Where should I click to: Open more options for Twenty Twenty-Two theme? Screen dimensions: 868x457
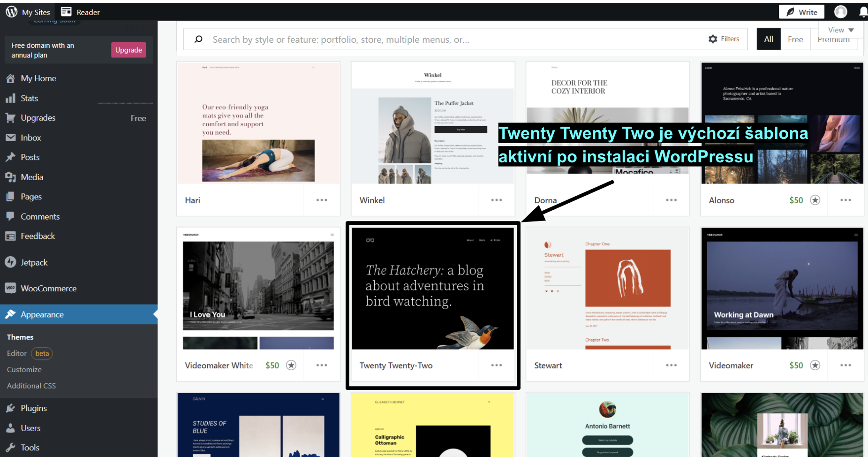click(497, 365)
